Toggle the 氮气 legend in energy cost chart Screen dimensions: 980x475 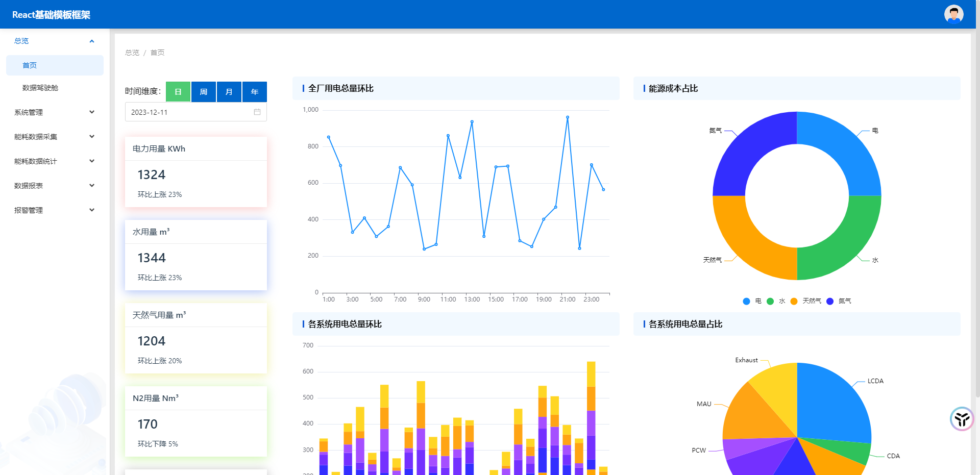[839, 301]
